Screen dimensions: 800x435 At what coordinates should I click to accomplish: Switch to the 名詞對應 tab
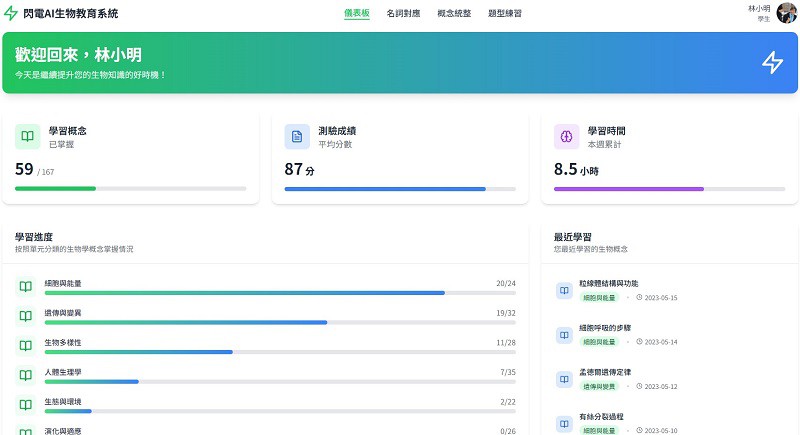click(403, 14)
